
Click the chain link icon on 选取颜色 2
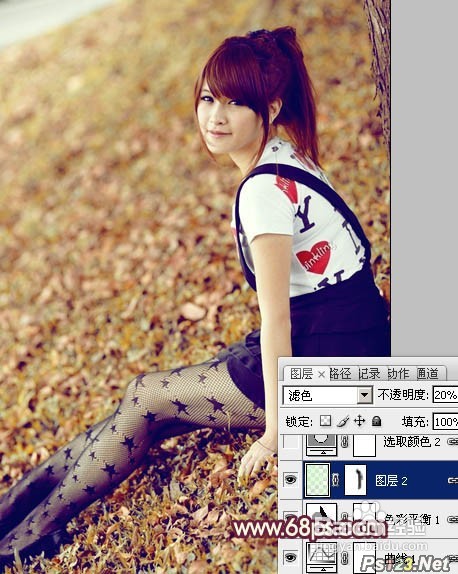click(x=345, y=442)
